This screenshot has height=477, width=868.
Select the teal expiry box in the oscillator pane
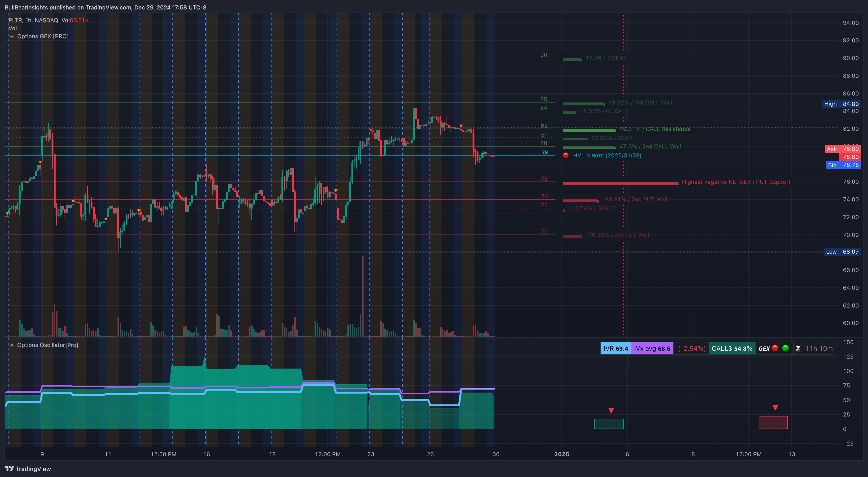click(x=609, y=424)
